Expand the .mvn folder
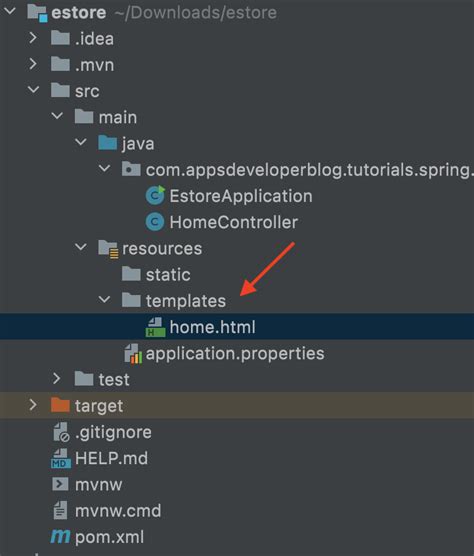Image resolution: width=474 pixels, height=556 pixels. coord(33,64)
